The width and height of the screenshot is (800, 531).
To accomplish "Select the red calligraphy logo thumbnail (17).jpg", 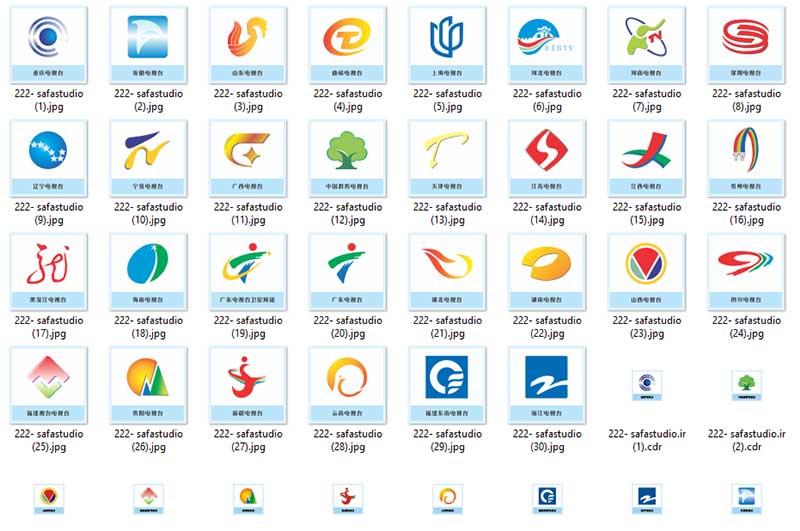I will coord(48,272).
